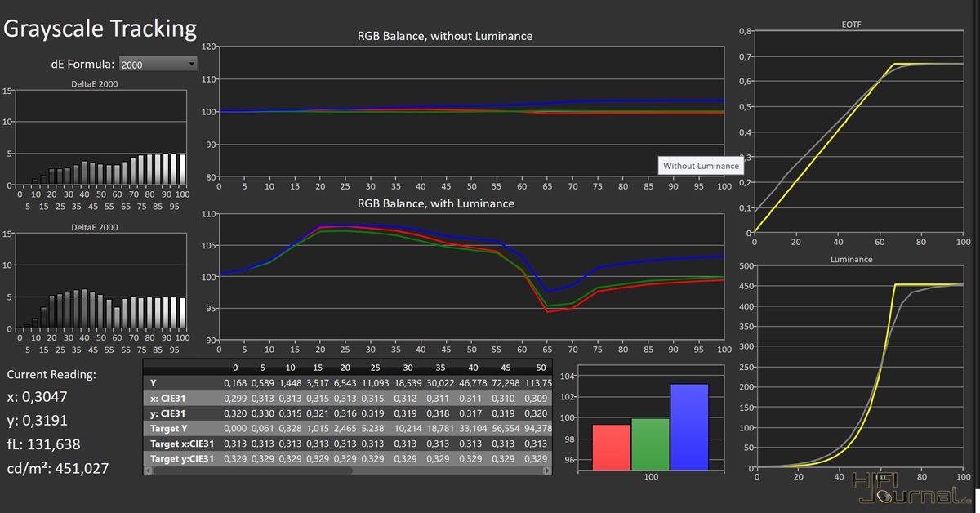Click column header 50 in data table

[541, 368]
